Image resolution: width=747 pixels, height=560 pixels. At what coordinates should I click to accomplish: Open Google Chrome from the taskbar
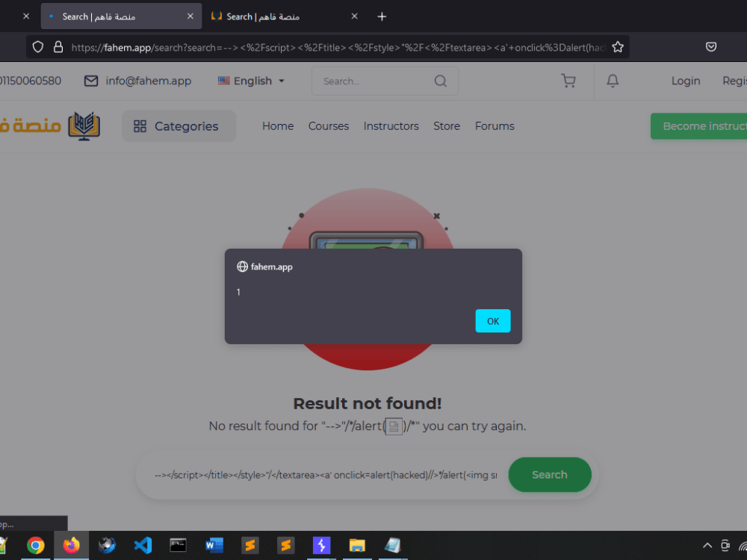click(36, 545)
